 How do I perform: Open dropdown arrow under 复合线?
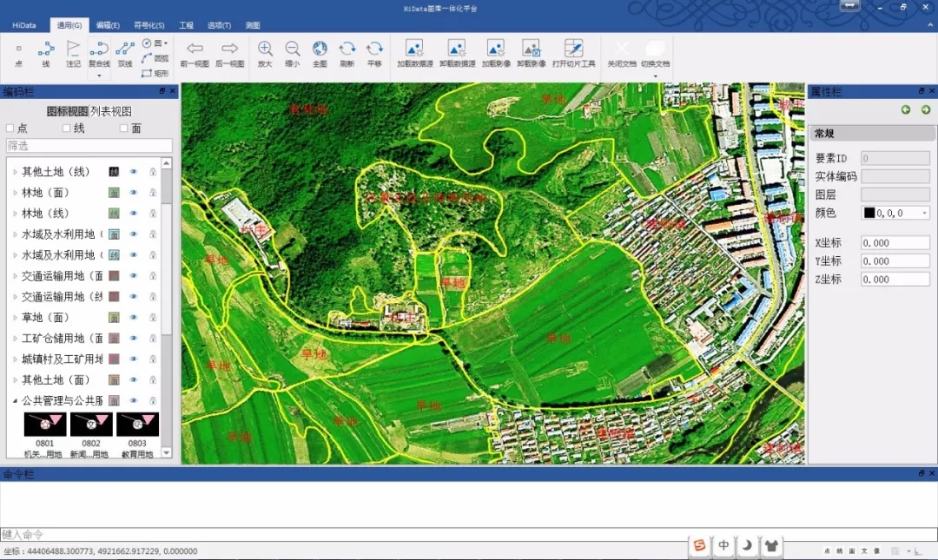click(99, 76)
